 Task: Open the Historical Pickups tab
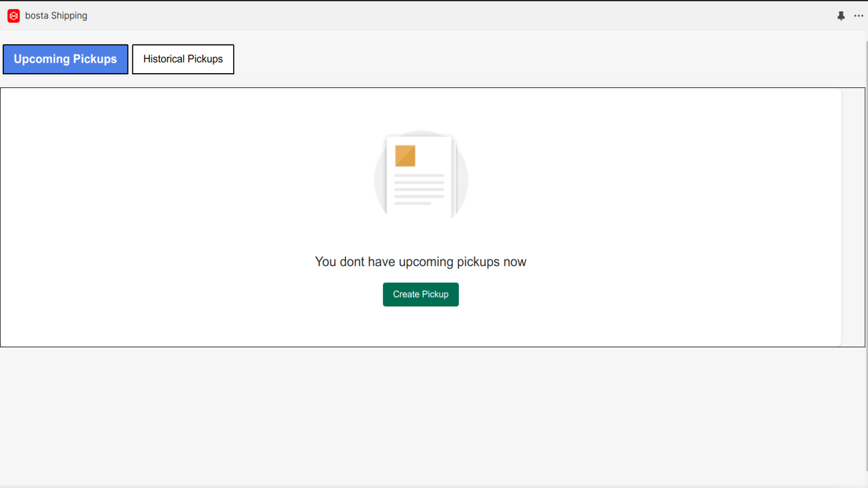[x=183, y=59]
